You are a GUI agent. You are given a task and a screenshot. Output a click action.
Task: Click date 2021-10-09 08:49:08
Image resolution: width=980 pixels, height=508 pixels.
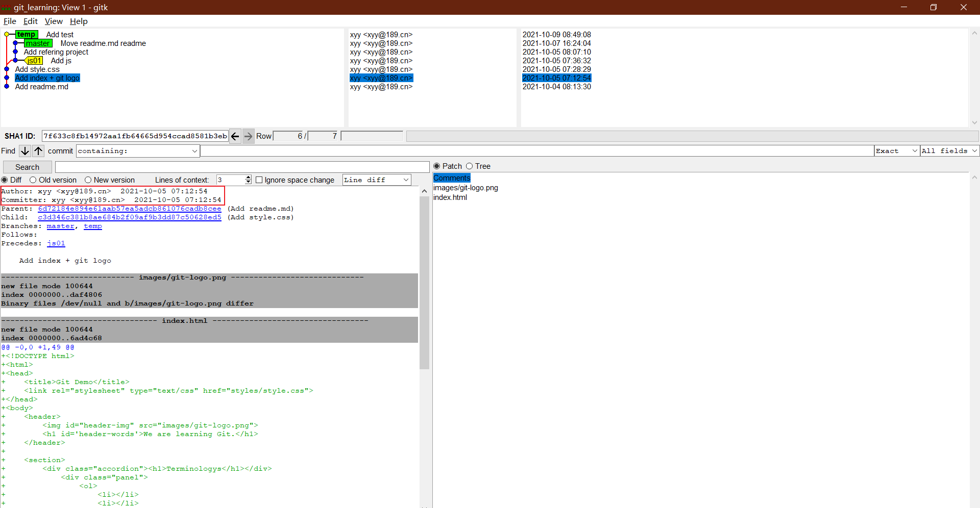point(556,35)
